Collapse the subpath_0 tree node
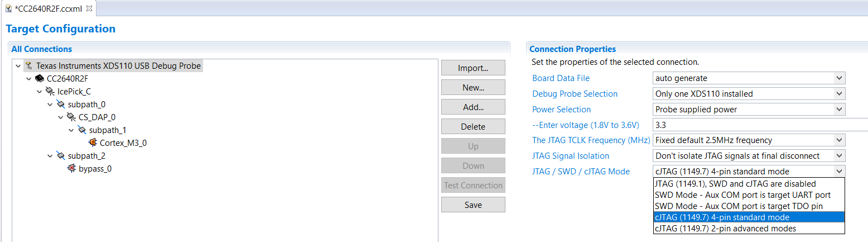 point(50,105)
